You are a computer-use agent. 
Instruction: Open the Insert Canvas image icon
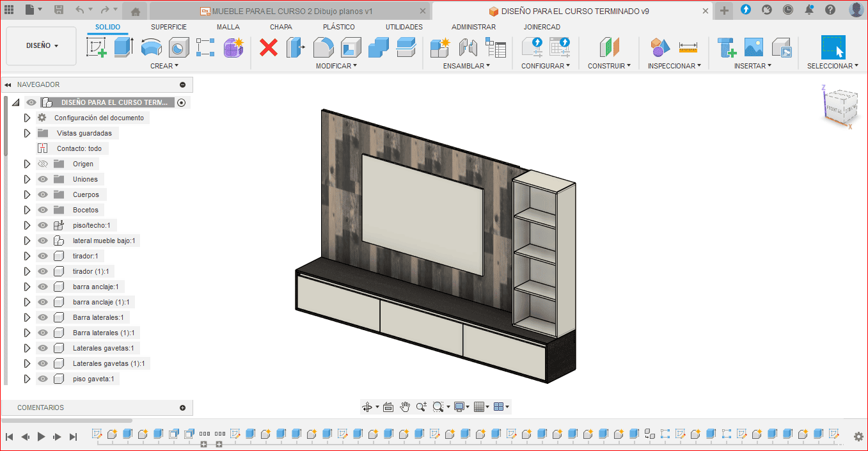pos(754,47)
